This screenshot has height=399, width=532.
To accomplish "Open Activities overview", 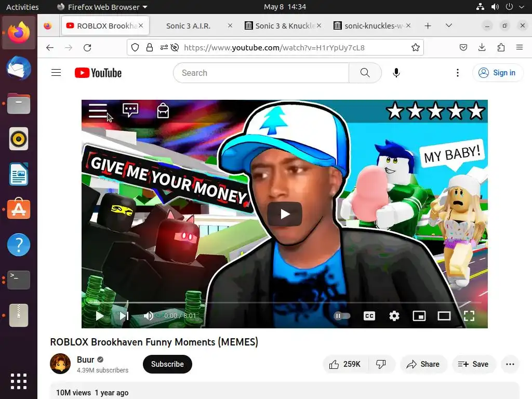I will click(x=22, y=7).
